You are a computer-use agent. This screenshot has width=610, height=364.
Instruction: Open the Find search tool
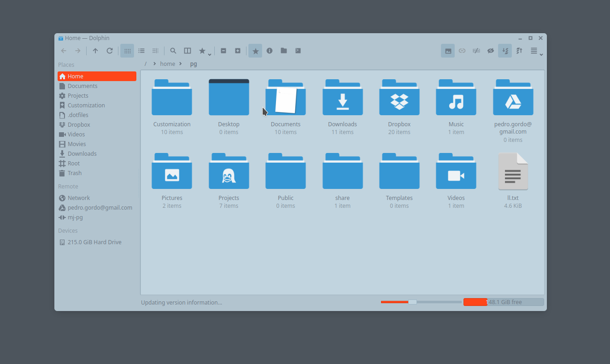(173, 51)
